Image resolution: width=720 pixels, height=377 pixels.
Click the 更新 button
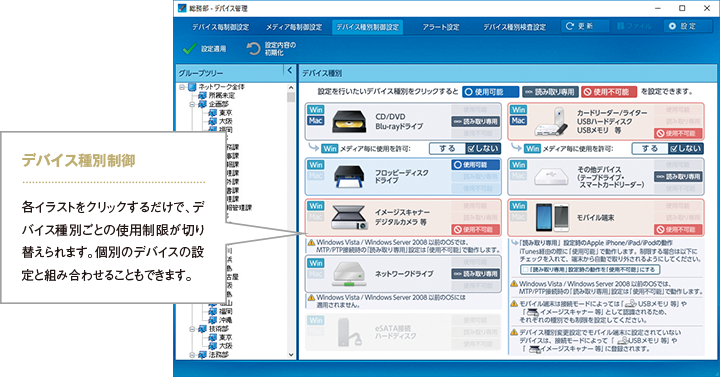tap(585, 26)
